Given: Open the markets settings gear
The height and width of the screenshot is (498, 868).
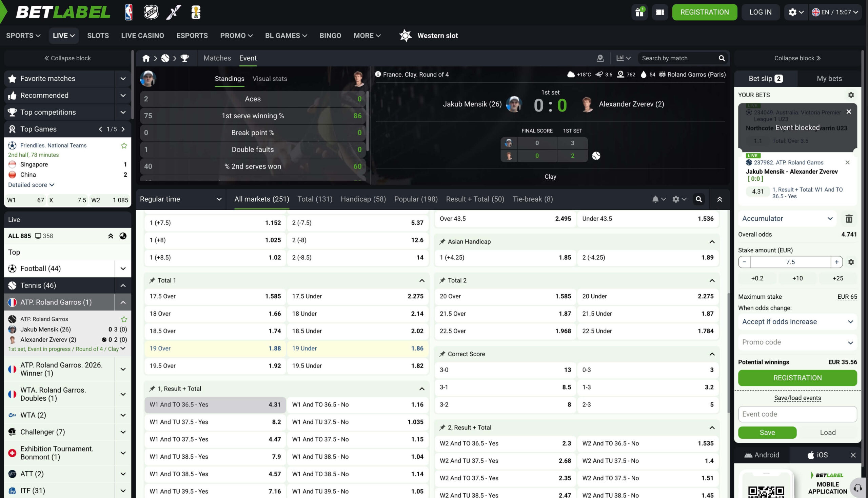Looking at the screenshot, I should pos(679,199).
